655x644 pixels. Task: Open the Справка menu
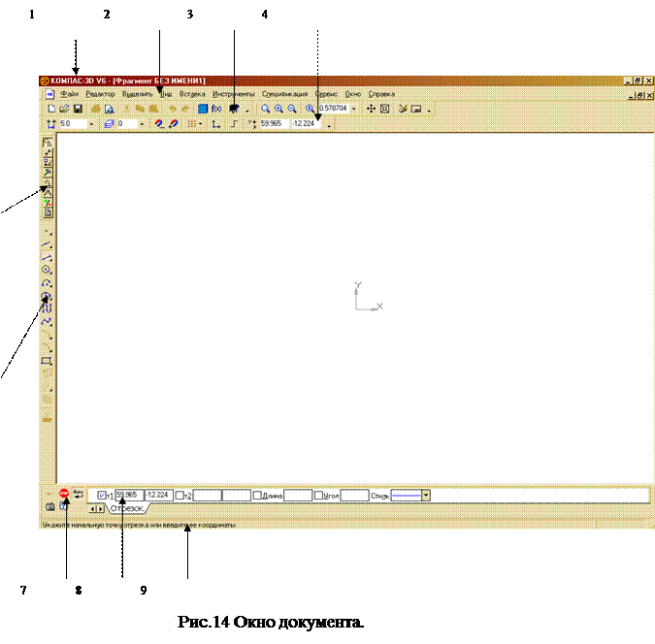[381, 94]
